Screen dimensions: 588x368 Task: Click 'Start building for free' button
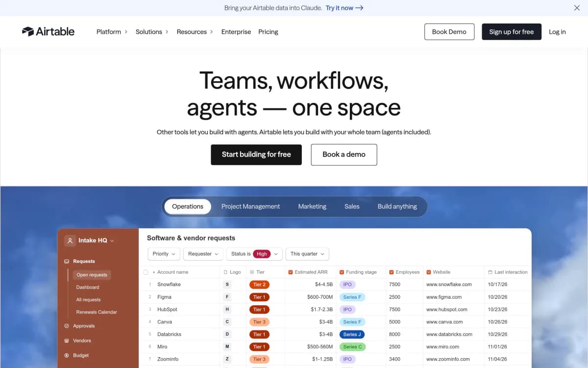tap(256, 155)
